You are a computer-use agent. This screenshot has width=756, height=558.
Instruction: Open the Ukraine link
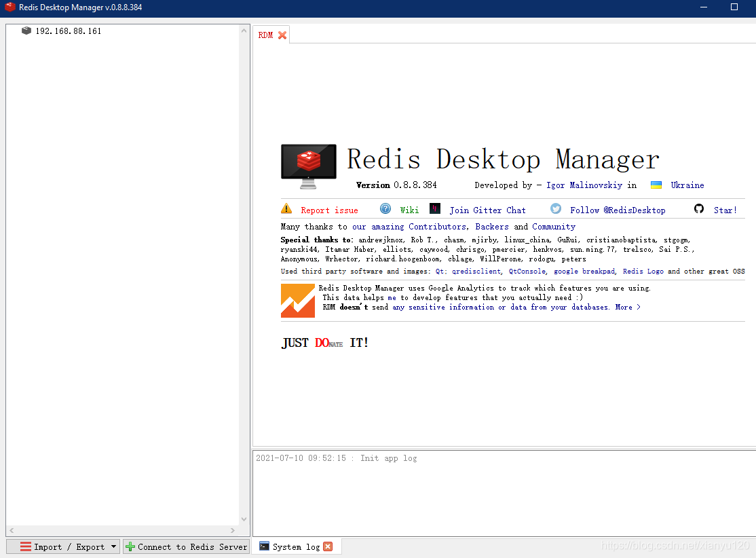click(687, 185)
